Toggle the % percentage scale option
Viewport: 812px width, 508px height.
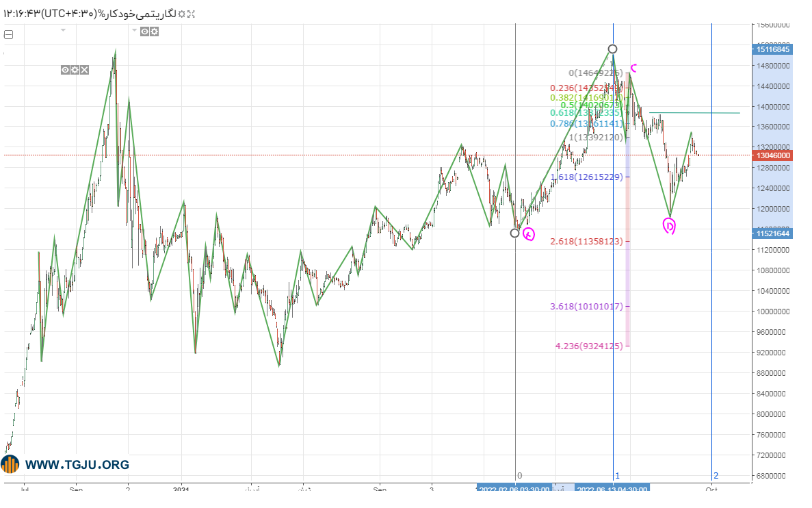tap(101, 14)
